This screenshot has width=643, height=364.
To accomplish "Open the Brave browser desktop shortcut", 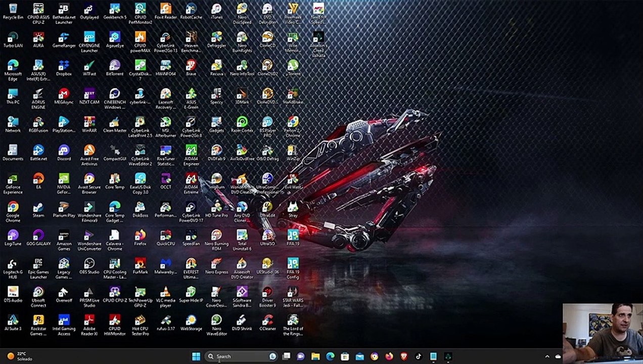I will click(191, 68).
